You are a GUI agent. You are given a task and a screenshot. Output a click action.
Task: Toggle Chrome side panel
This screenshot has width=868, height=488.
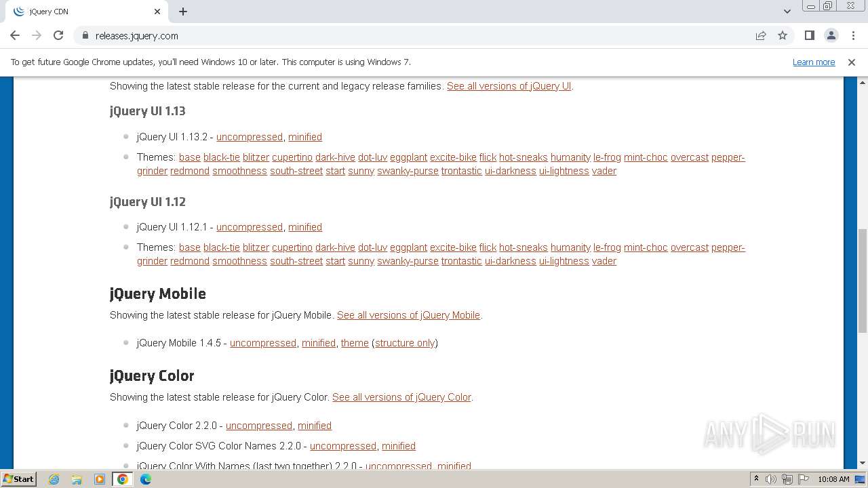pos(809,35)
